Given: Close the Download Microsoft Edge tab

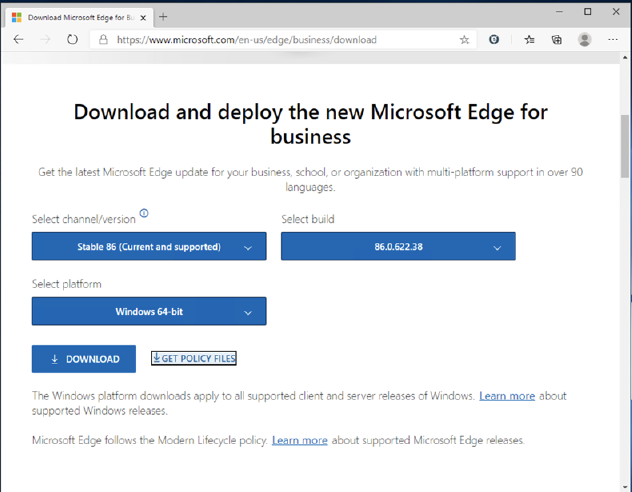Looking at the screenshot, I should pyautogui.click(x=143, y=18).
